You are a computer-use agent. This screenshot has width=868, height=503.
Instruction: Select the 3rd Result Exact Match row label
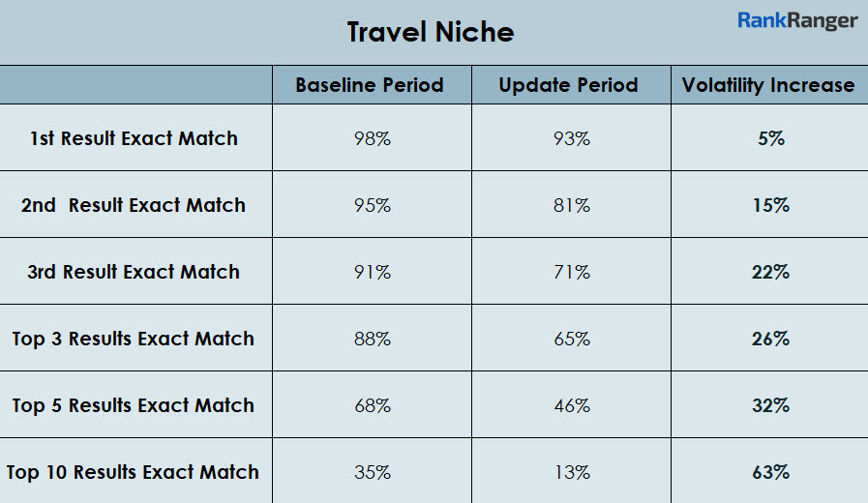click(134, 272)
